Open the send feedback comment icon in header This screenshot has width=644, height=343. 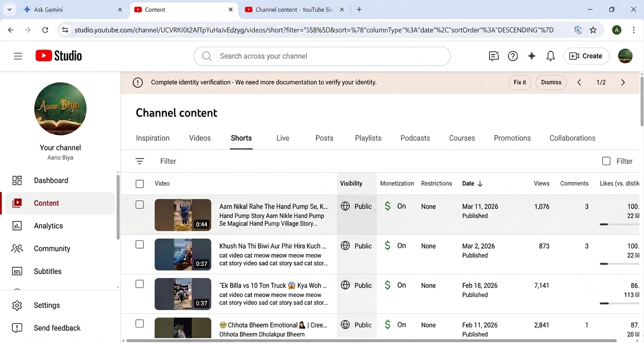pos(494,56)
